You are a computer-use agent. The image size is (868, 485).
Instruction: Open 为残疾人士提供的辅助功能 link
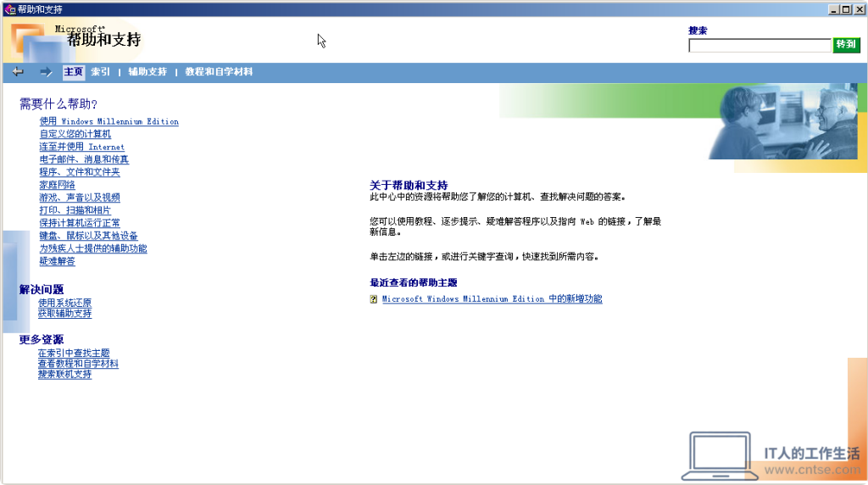(93, 248)
